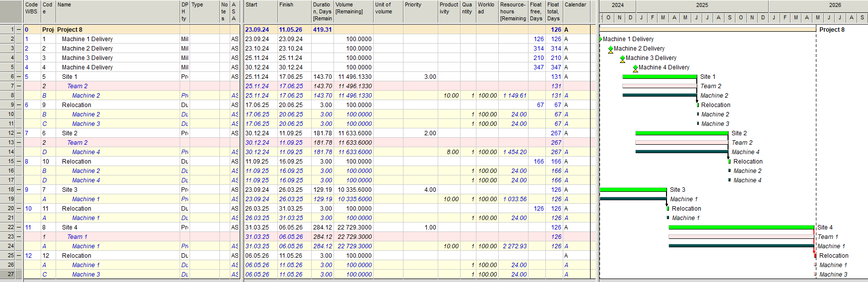The image size is (868, 282).
Task: Click the Site 2 duration 181.78
Action: pyautogui.click(x=323, y=133)
